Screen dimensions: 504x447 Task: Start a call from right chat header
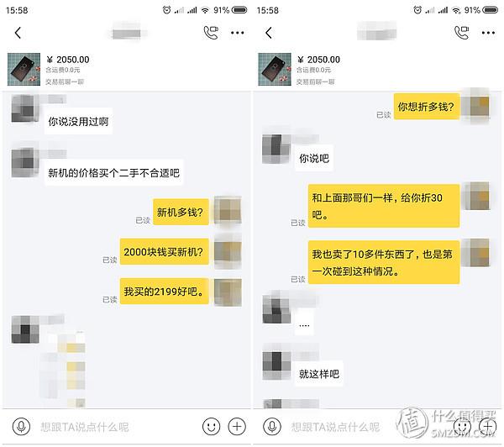[461, 33]
